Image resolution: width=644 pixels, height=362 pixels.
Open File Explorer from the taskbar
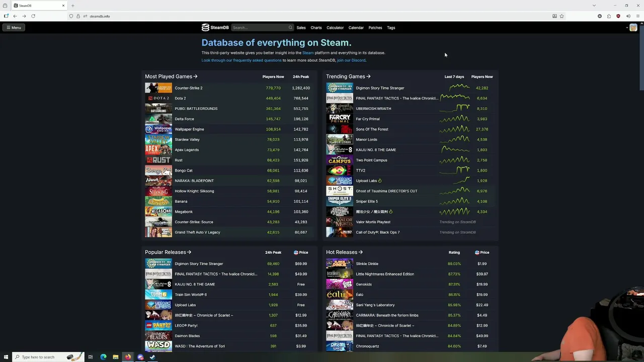point(116,357)
